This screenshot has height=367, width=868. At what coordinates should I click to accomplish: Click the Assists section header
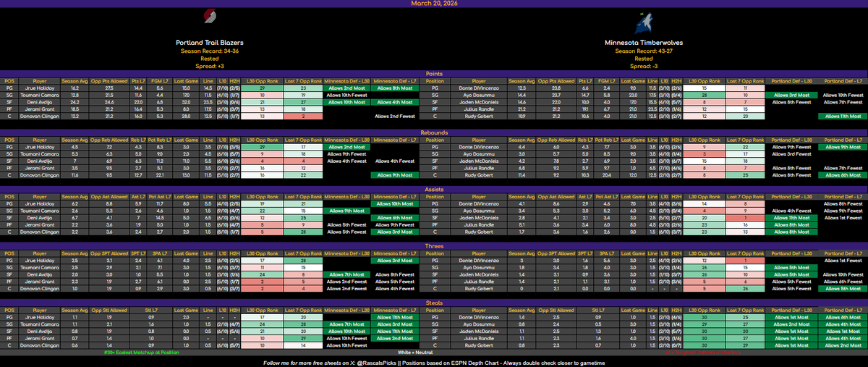[x=434, y=190]
